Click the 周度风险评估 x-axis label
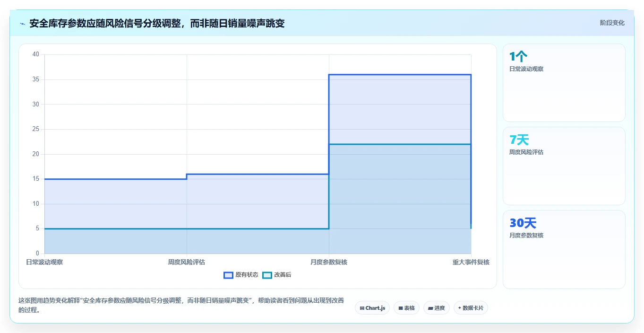 point(187,262)
